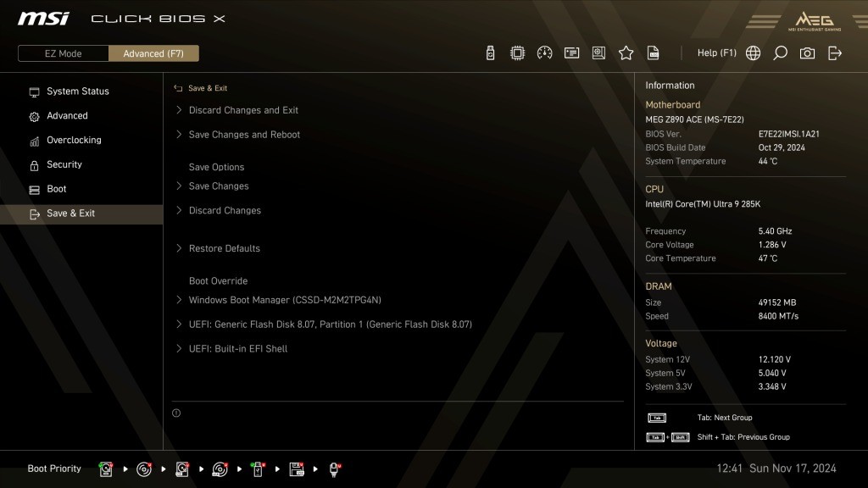Expand the Discard Changes chevron under Save Options
868x488 pixels.
[179, 210]
